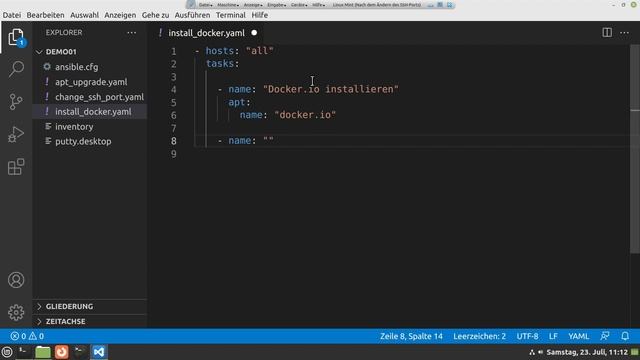Place cursor in "Docker.io installieren" string

click(331, 89)
